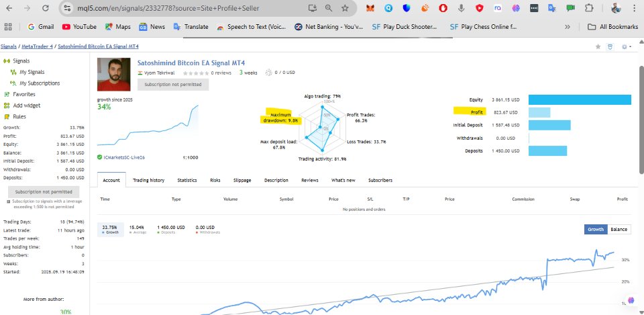Open the Chrome profile avatar
The width and height of the screenshot is (644, 315).
[616, 8]
